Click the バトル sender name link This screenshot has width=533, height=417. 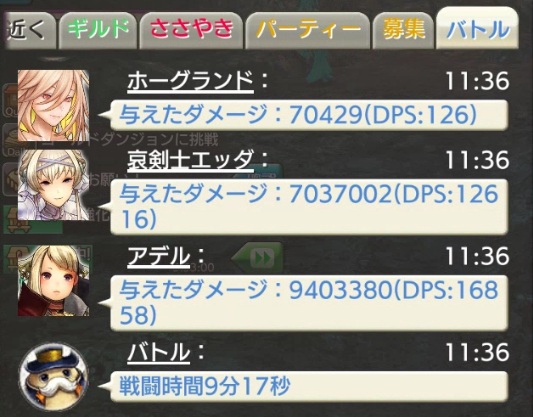pos(158,352)
